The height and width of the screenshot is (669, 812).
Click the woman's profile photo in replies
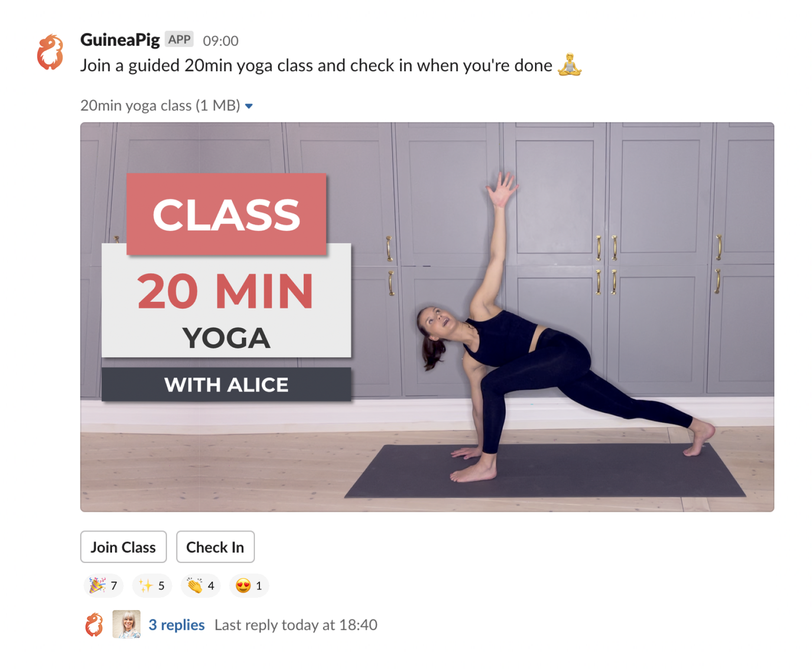126,624
